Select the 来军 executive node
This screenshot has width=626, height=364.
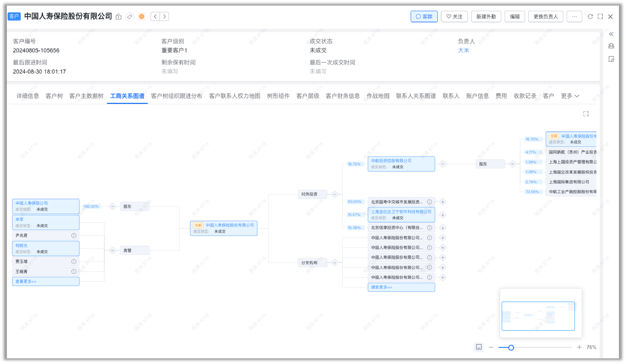(x=46, y=222)
